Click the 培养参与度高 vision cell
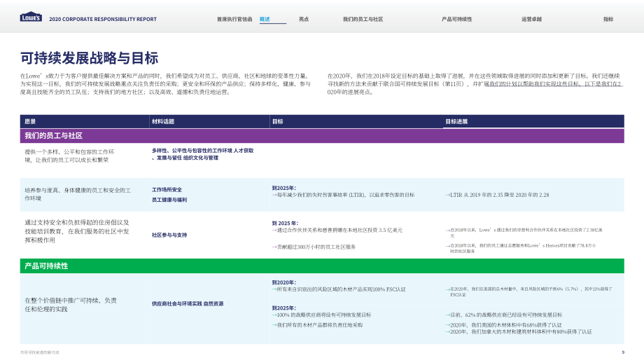 point(78,194)
